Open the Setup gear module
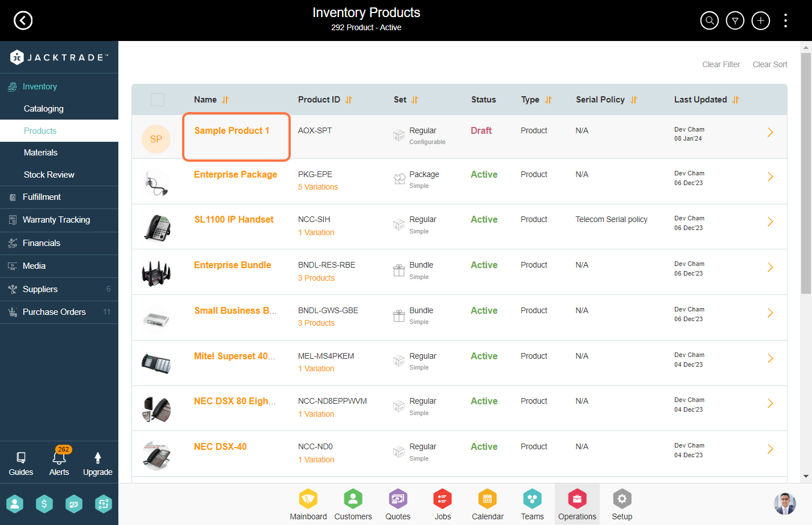The width and height of the screenshot is (812, 525). pyautogui.click(x=622, y=505)
